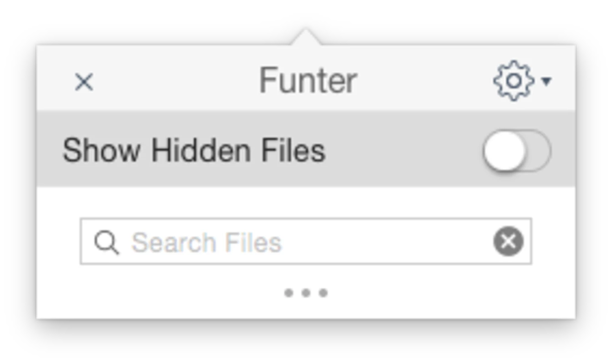Click the rightmost dot below search
The height and width of the screenshot is (364, 612).
(x=323, y=293)
